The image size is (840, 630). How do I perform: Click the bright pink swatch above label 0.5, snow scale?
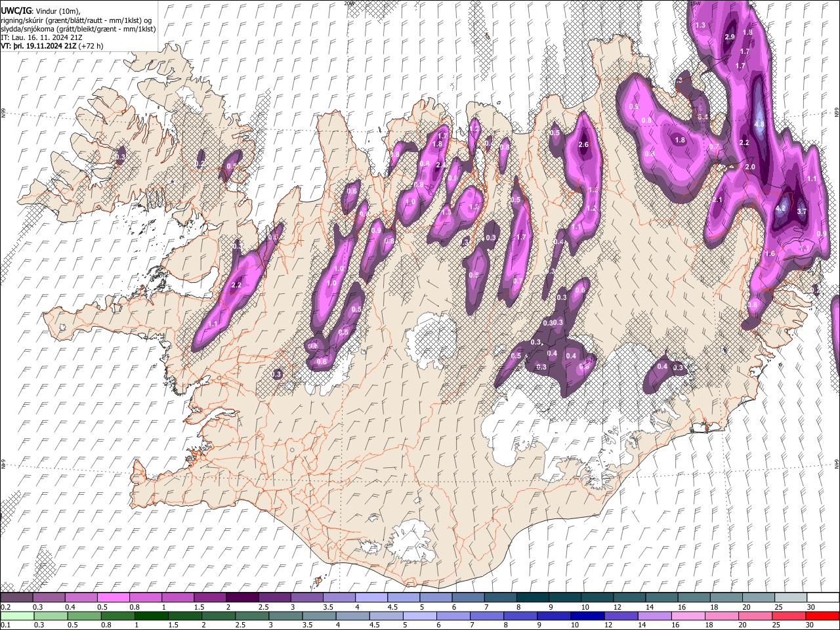113,597
